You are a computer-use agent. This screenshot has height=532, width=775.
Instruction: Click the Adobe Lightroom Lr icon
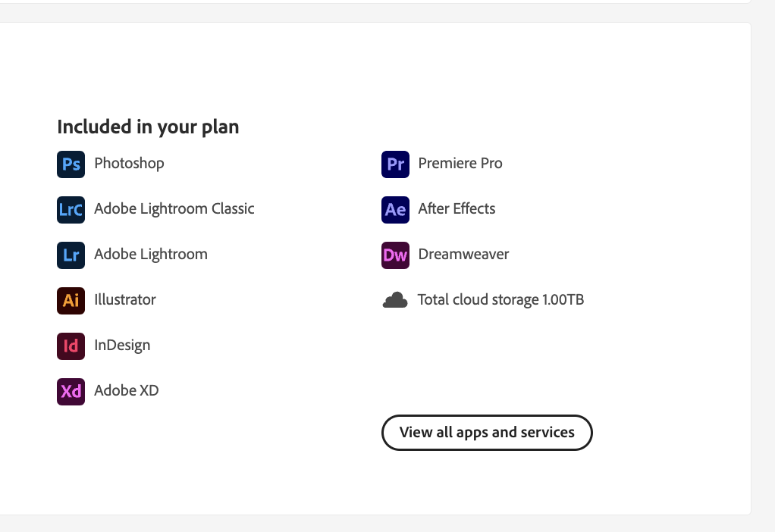(71, 255)
